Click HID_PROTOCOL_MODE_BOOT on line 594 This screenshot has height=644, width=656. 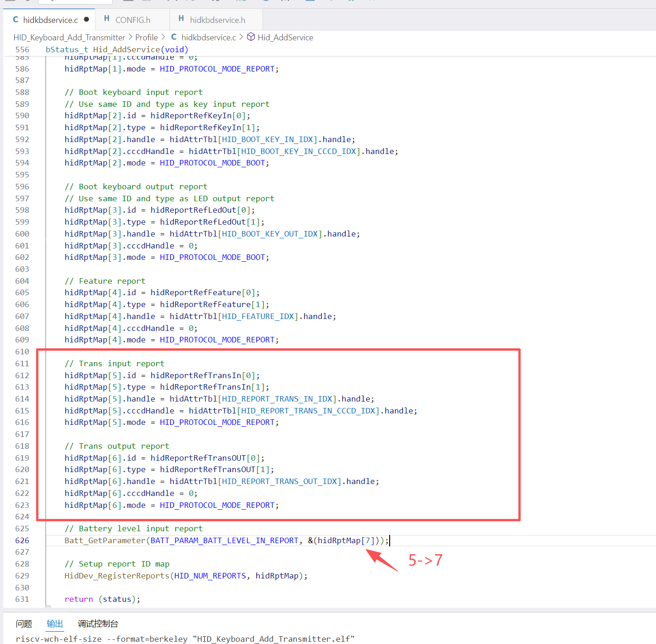[212, 163]
